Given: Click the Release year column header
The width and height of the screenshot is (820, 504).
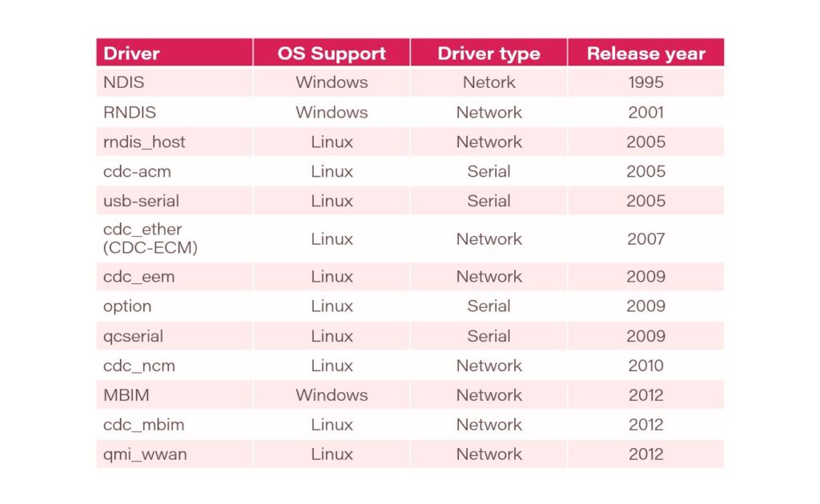Looking at the screenshot, I should [645, 54].
